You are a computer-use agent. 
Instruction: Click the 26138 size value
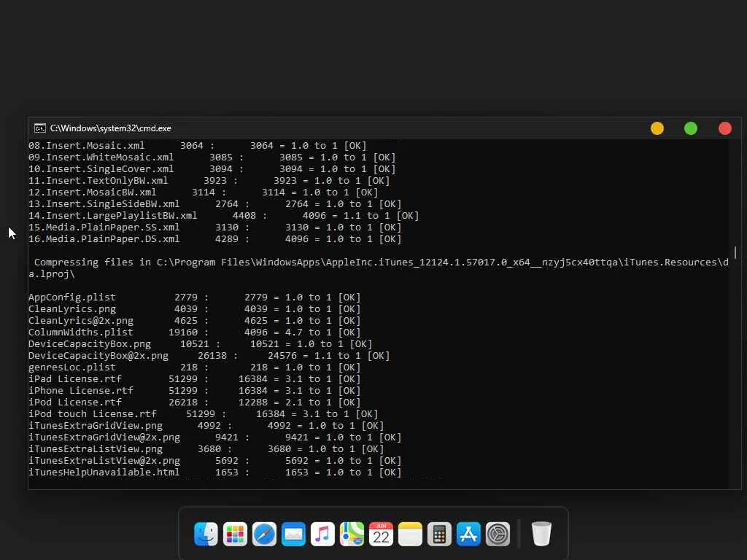(x=212, y=356)
